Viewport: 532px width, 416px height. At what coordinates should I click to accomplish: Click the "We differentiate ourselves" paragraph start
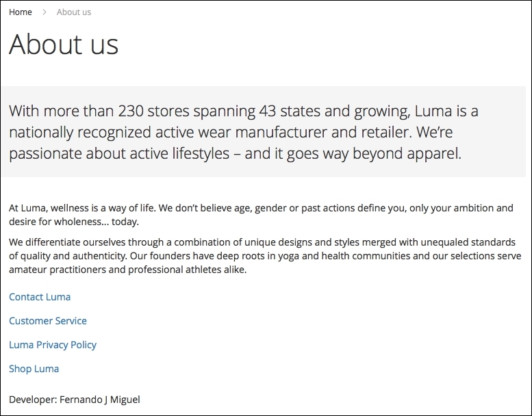68,242
